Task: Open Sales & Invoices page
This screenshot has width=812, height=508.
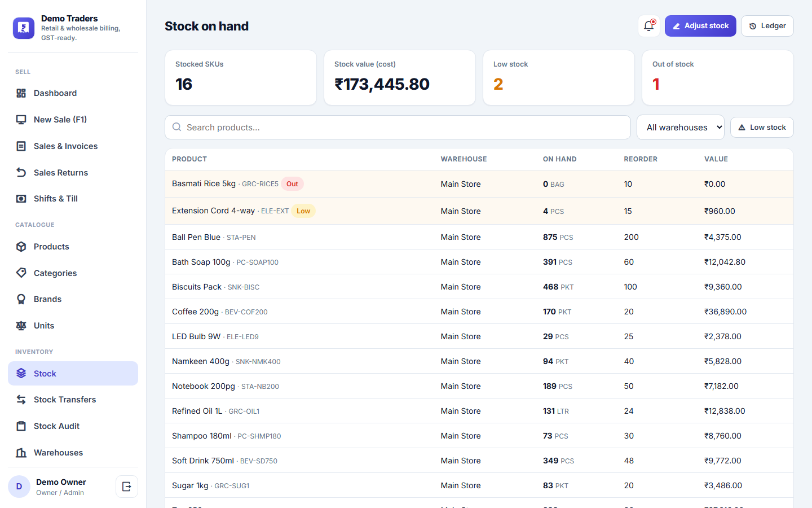Action: [x=73, y=146]
